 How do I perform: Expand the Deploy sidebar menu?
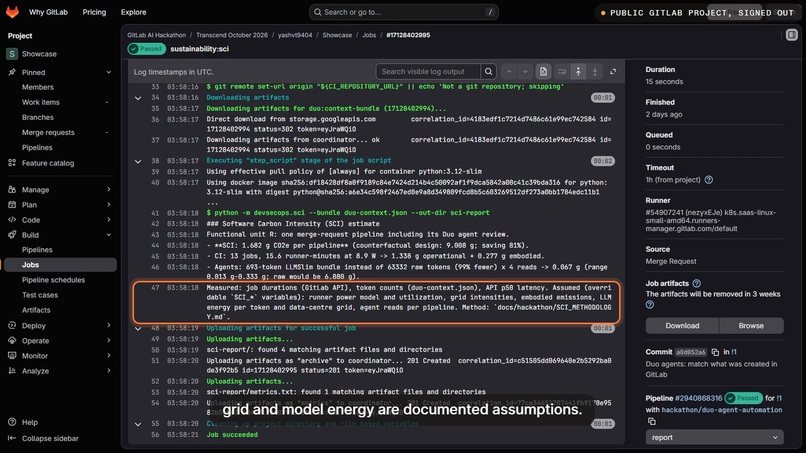click(59, 325)
